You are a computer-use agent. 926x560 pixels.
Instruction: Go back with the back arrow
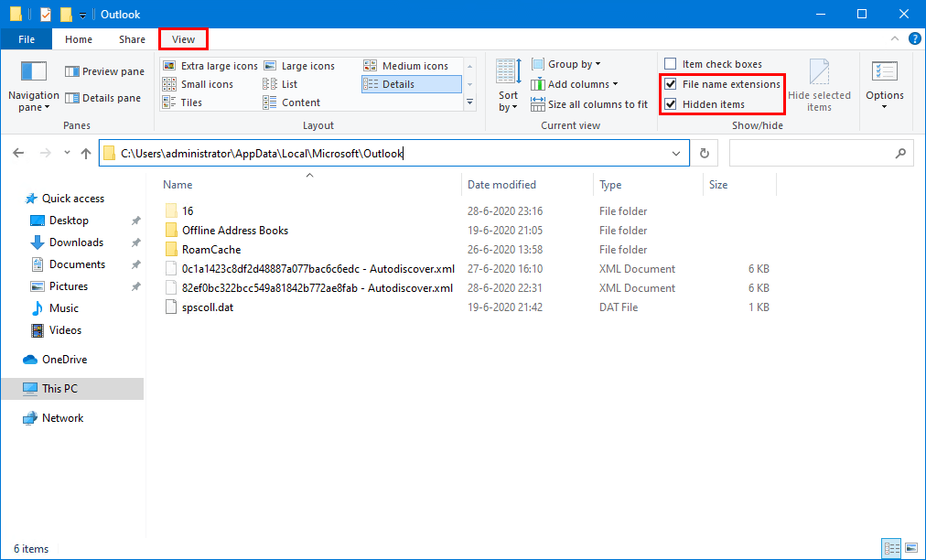18,153
